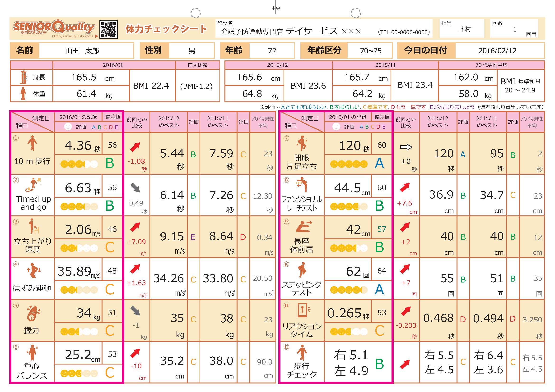Click the large A grade for stepping test
Image resolution: width=555 pixels, height=392 pixels.
379,289
